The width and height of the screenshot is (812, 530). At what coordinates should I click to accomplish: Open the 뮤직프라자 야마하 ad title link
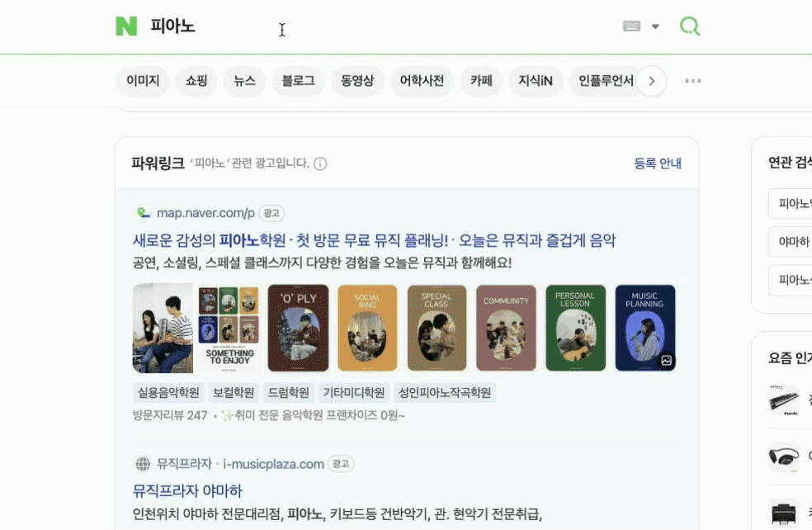(x=187, y=490)
